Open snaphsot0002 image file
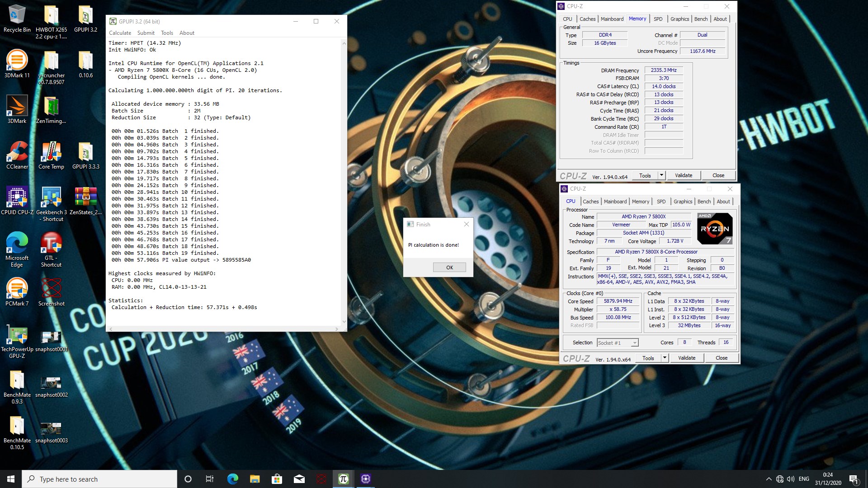This screenshot has width=868, height=488. click(x=51, y=387)
